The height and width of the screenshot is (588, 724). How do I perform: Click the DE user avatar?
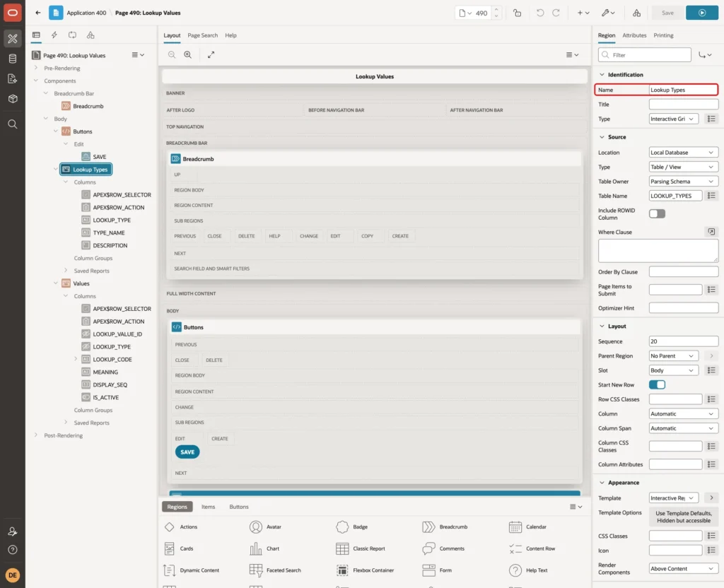13,575
